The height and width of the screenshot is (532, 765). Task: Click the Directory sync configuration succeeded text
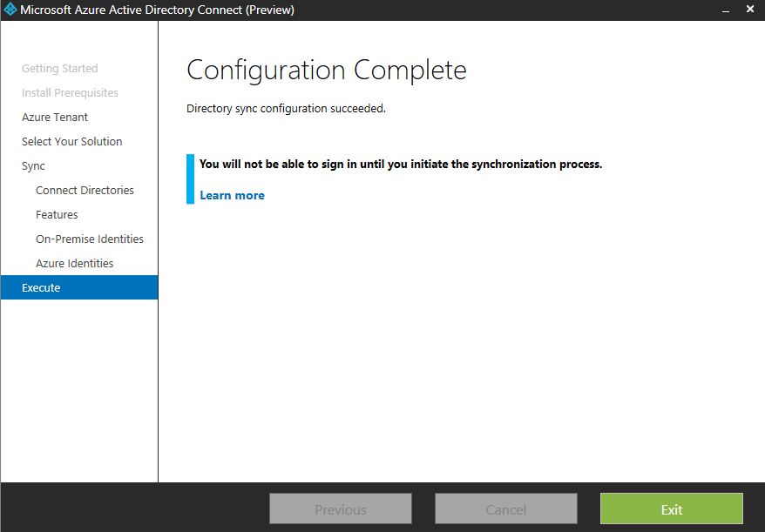(x=286, y=109)
